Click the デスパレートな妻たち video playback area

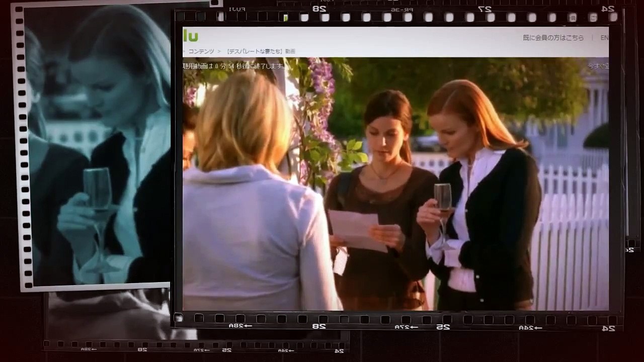pos(395,184)
